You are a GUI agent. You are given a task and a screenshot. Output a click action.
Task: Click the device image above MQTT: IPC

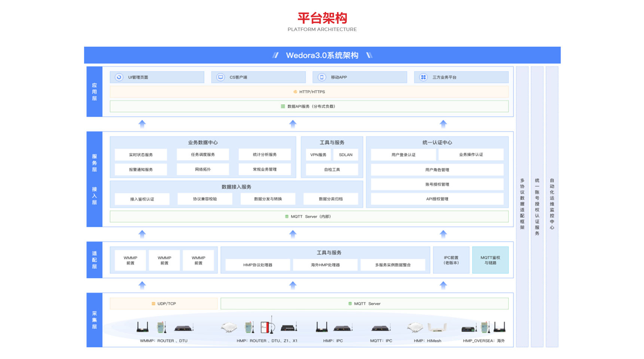[381, 328]
